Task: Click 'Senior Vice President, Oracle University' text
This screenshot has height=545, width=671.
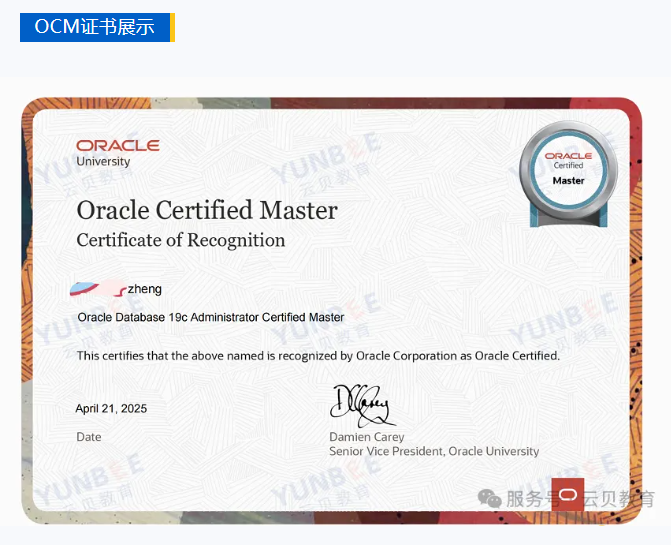Action: (434, 452)
